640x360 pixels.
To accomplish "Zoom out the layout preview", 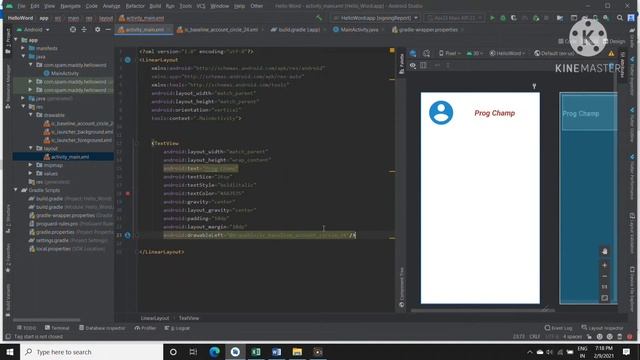I will click(604, 276).
